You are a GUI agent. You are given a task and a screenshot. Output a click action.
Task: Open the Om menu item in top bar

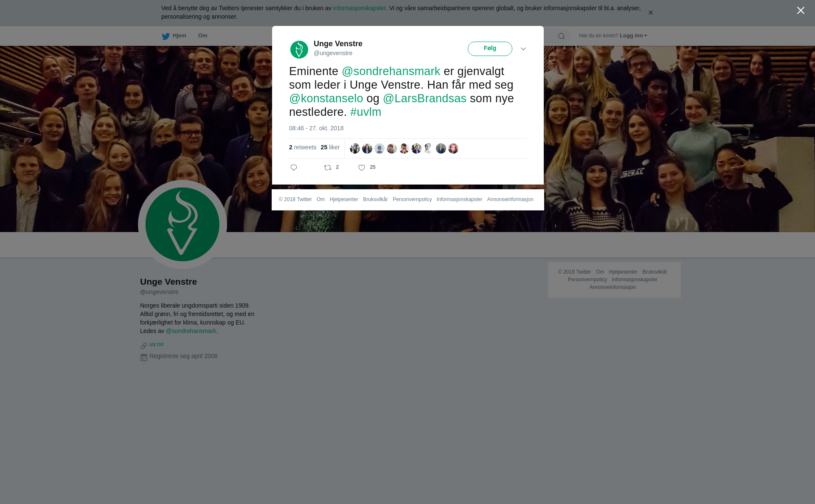tap(203, 36)
